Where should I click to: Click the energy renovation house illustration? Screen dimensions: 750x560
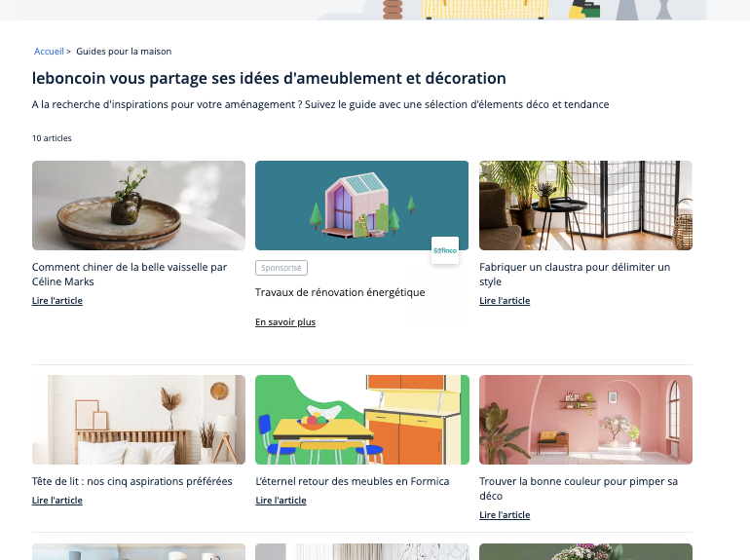tap(361, 205)
